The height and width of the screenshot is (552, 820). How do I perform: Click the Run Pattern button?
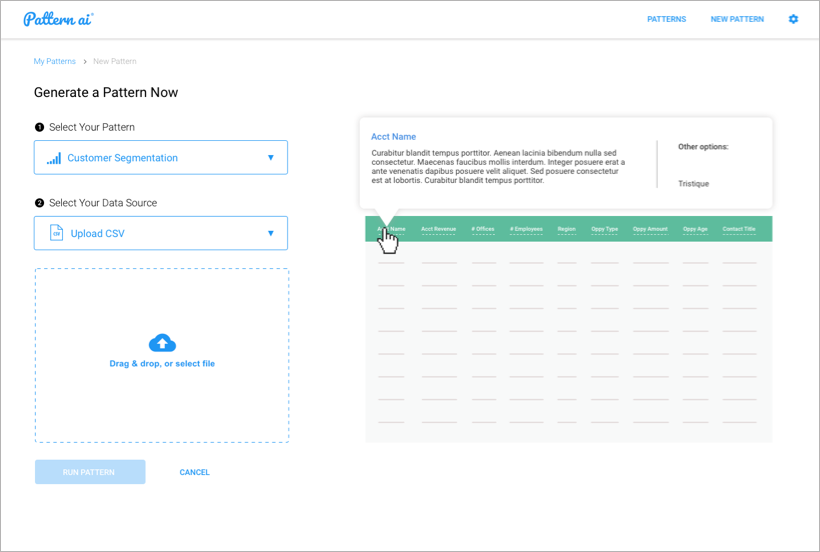coord(90,472)
